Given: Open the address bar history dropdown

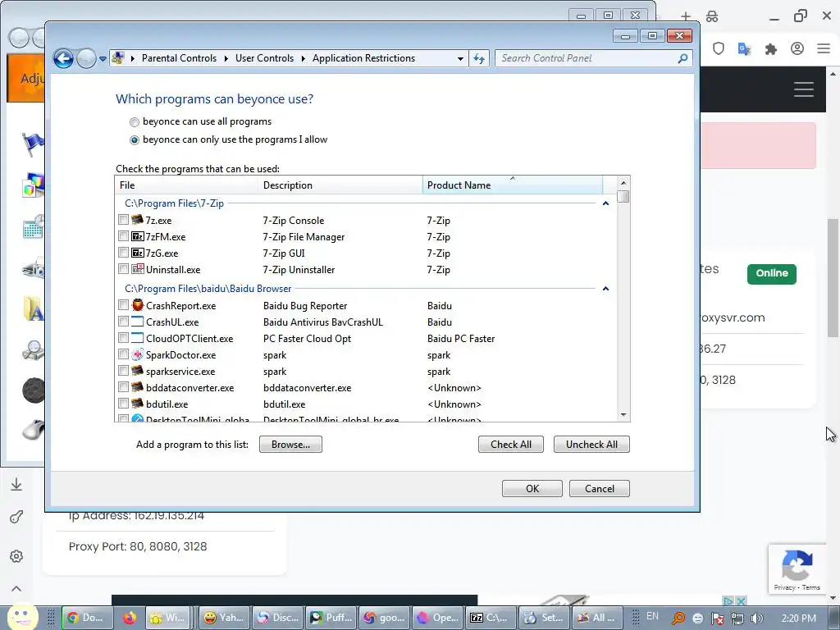Looking at the screenshot, I should pyautogui.click(x=460, y=58).
